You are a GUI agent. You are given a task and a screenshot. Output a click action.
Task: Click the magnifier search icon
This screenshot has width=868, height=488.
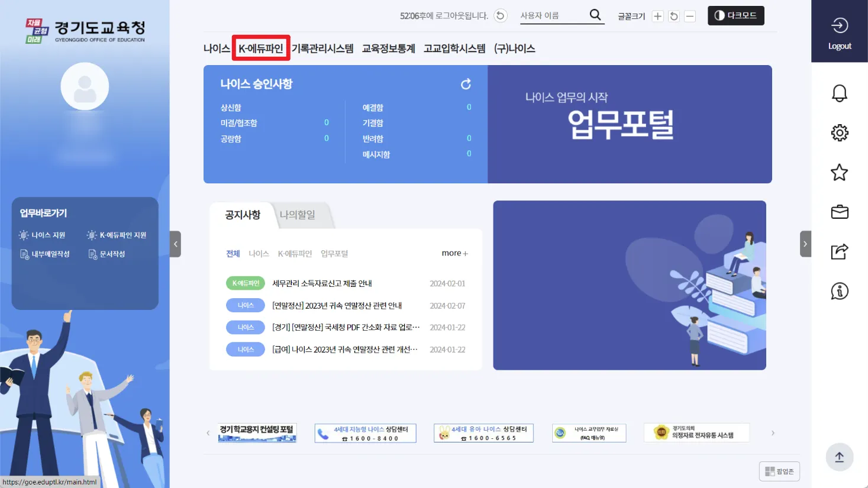click(595, 15)
